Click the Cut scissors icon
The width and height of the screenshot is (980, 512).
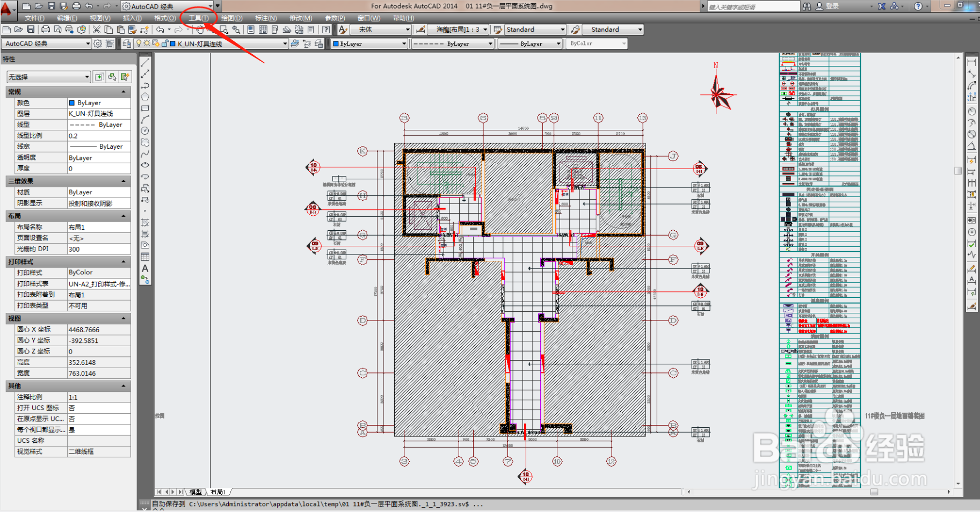(97, 30)
